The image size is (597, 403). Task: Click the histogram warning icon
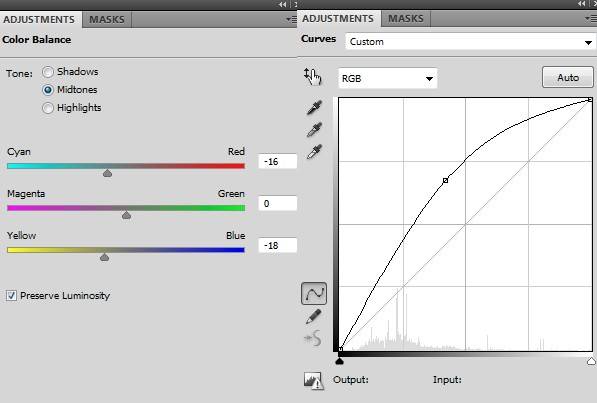click(314, 381)
